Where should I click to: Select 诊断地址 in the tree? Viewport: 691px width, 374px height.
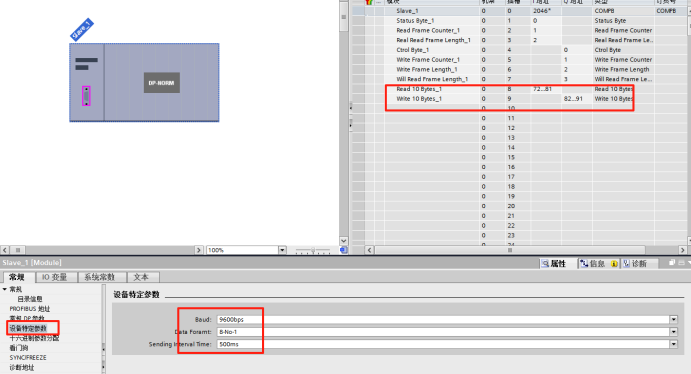click(x=22, y=367)
